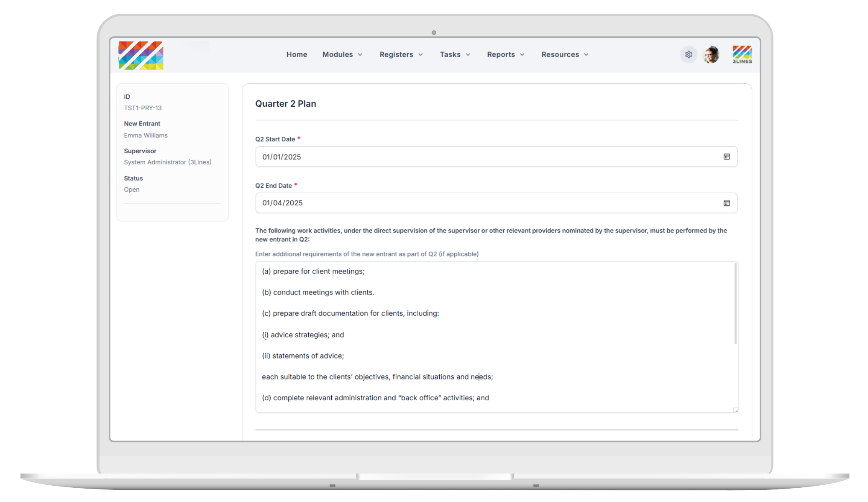This screenshot has height=502, width=868.
Task: Click the Quarter 2 Plan heading
Action: 286,104
